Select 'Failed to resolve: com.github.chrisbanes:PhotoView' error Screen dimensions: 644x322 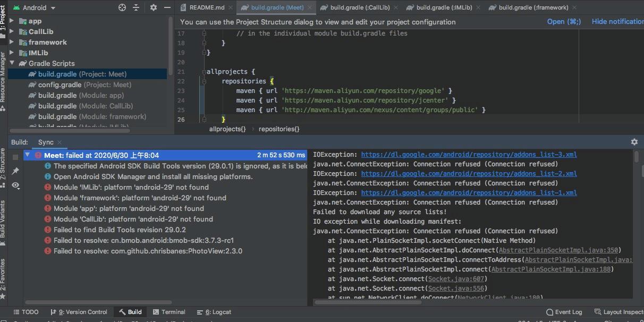click(143, 251)
